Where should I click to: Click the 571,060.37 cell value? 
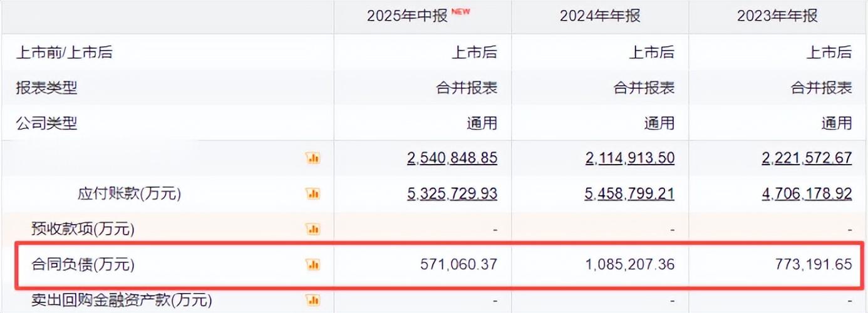(458, 265)
